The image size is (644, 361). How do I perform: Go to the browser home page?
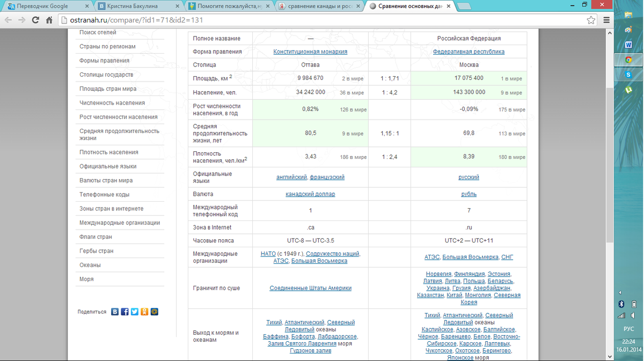coord(49,20)
